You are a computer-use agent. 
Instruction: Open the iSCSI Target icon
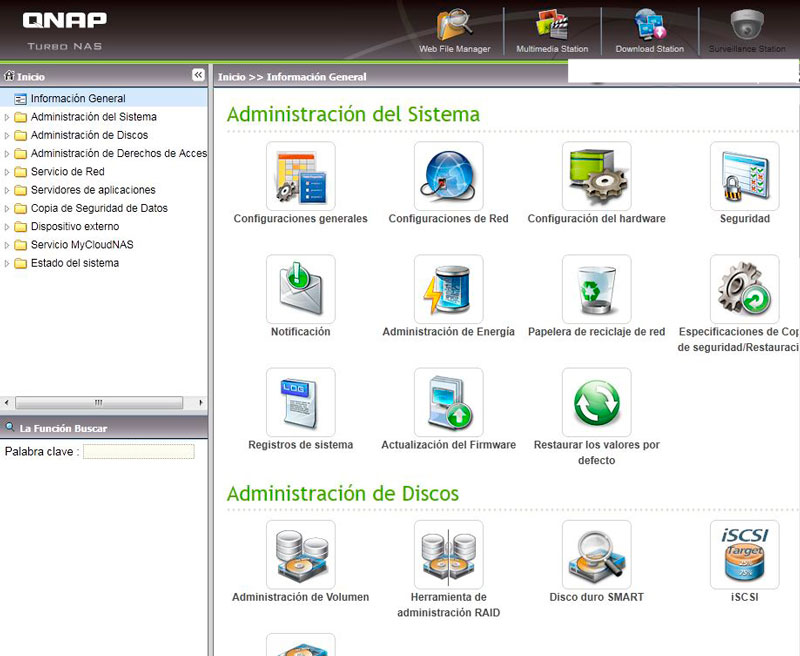(x=744, y=554)
